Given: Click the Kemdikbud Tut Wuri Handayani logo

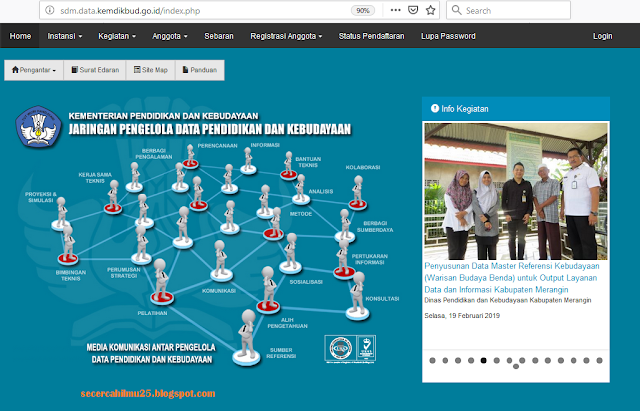Looking at the screenshot, I should (x=38, y=126).
